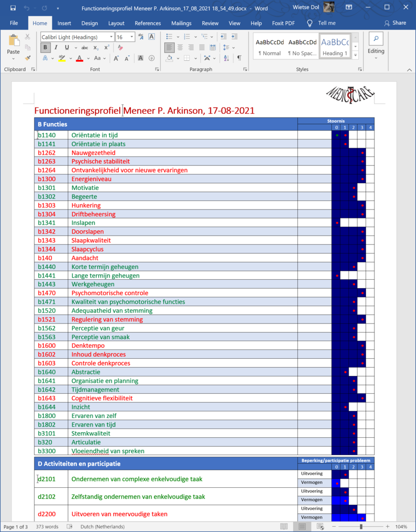Toggle Italic formatting
Screen dimensions: 416x532
[x=56, y=47]
